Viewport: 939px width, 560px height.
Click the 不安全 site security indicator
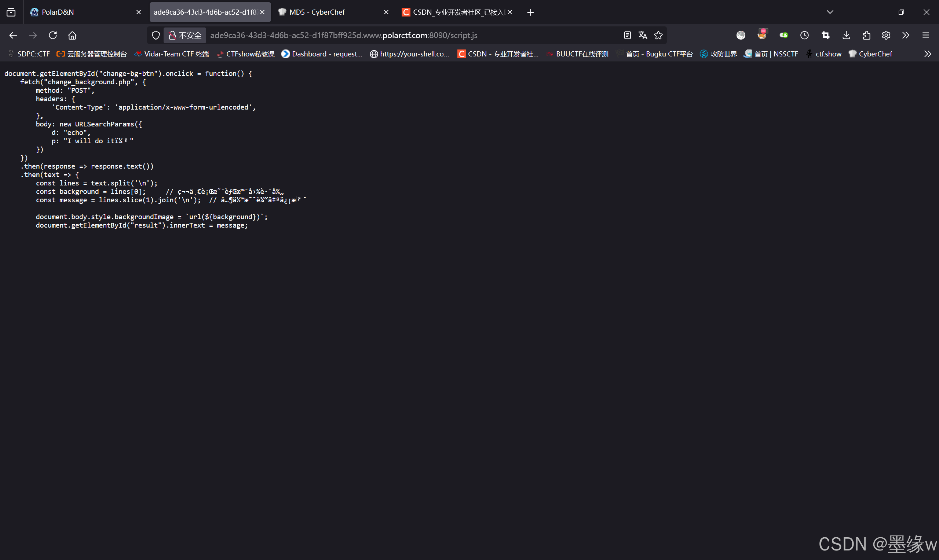(185, 35)
